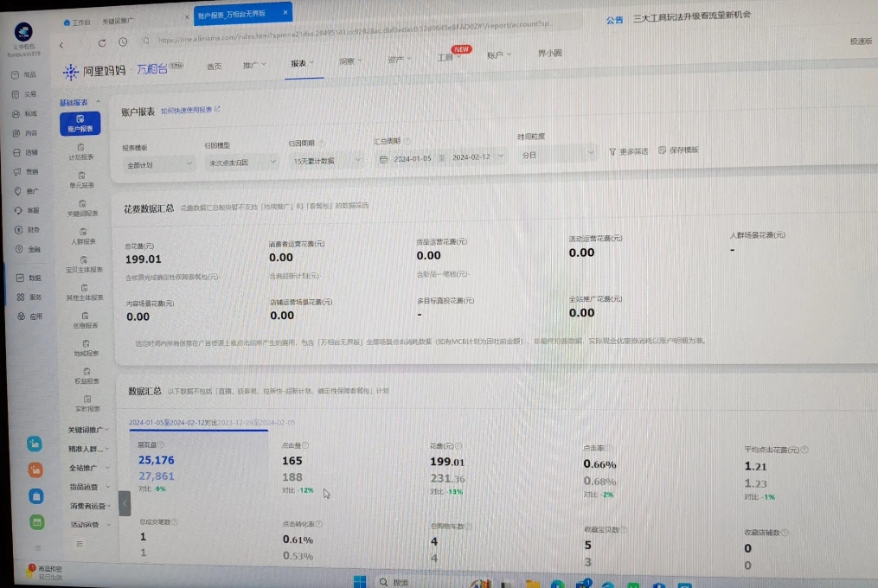This screenshot has width=878, height=588.
Task: Click the 公告 announcement link
Action: (614, 20)
